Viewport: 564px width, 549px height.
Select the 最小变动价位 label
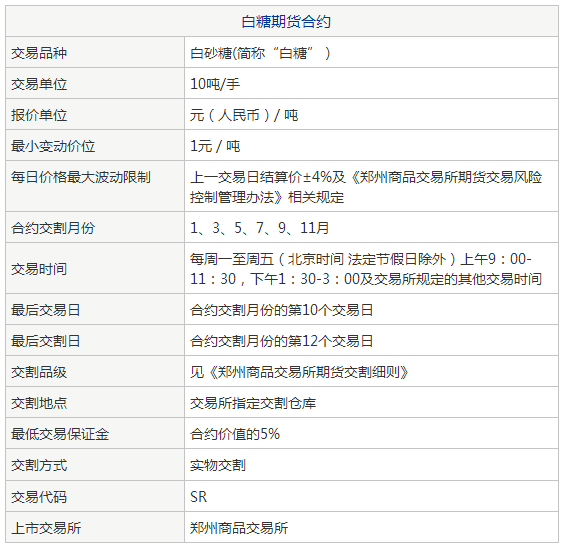click(x=53, y=146)
